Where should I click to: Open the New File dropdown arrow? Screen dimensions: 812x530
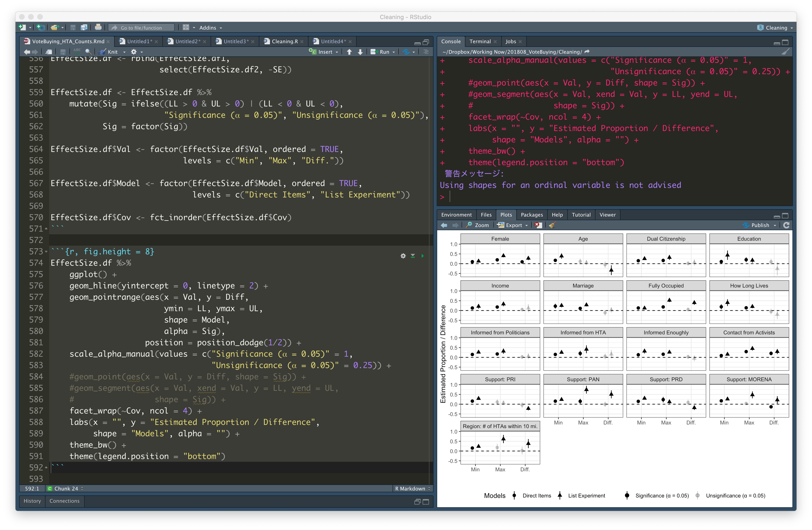click(30, 28)
